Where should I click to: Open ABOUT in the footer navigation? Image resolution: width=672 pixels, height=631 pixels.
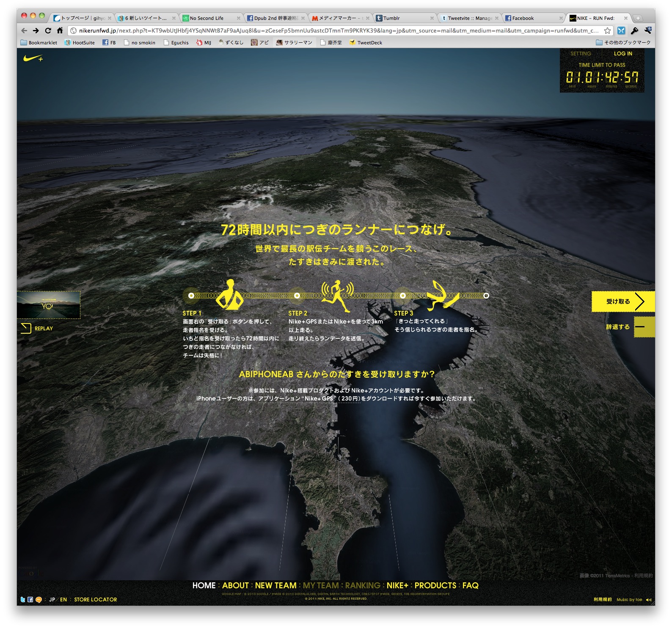(235, 585)
